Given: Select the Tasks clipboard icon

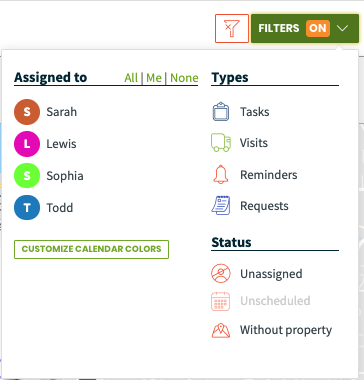Looking at the screenshot, I should click(221, 112).
